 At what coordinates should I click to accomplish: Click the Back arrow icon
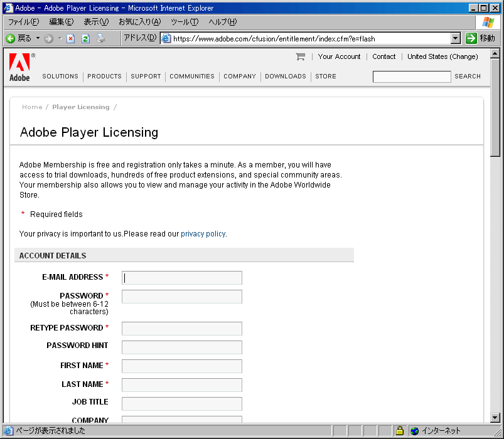[x=10, y=38]
